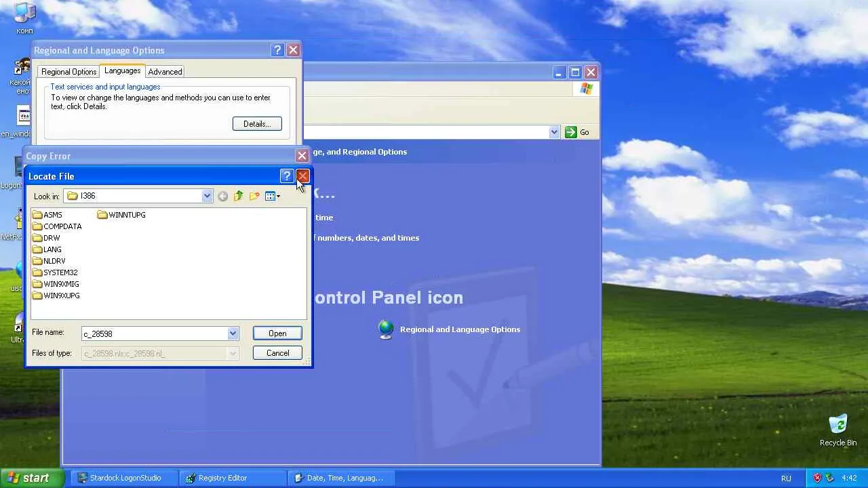Image resolution: width=868 pixels, height=488 pixels.
Task: Click the Help question mark in Locate File
Action: point(286,176)
